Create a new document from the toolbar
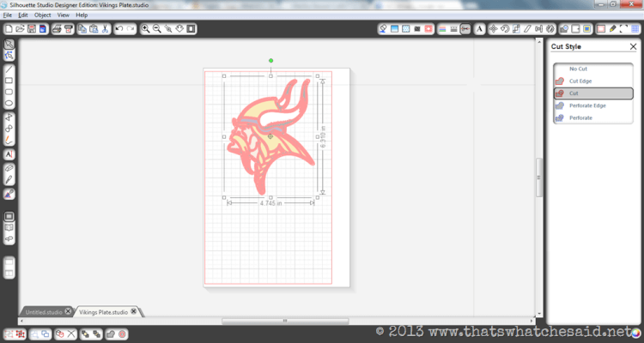644x343 pixels. (9, 28)
